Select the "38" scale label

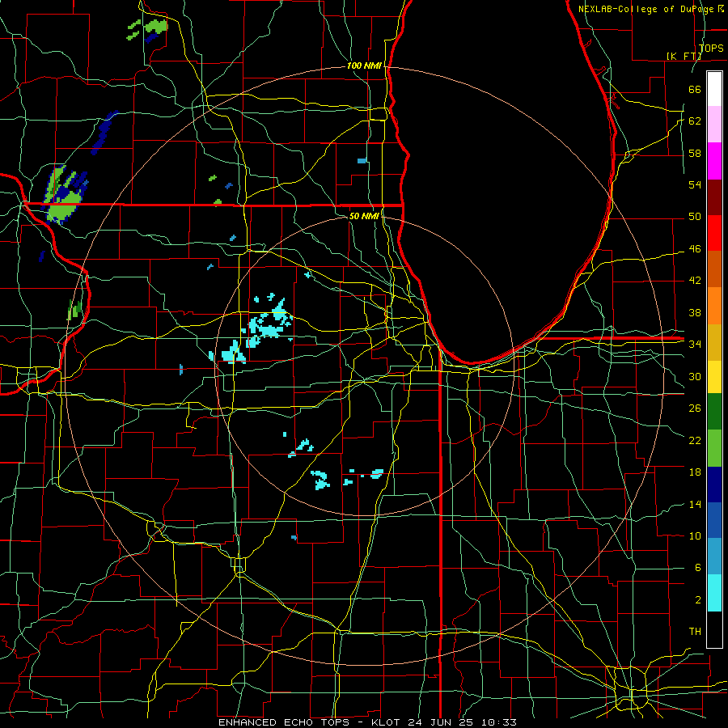pyautogui.click(x=695, y=312)
